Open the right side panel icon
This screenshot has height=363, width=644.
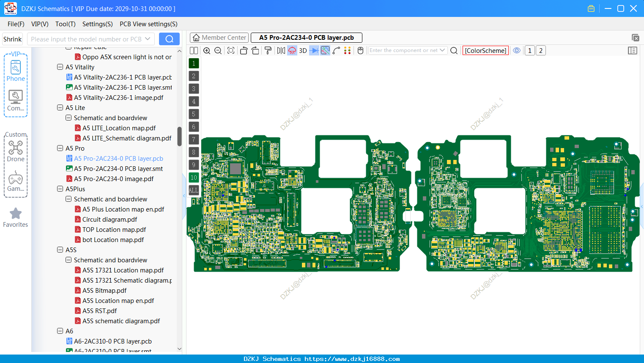[x=633, y=51]
